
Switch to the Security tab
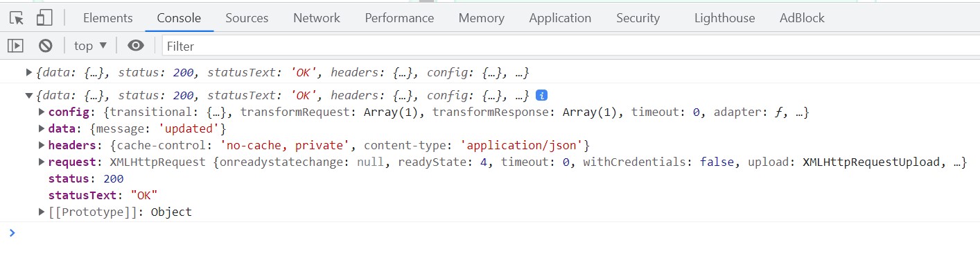pyautogui.click(x=638, y=18)
